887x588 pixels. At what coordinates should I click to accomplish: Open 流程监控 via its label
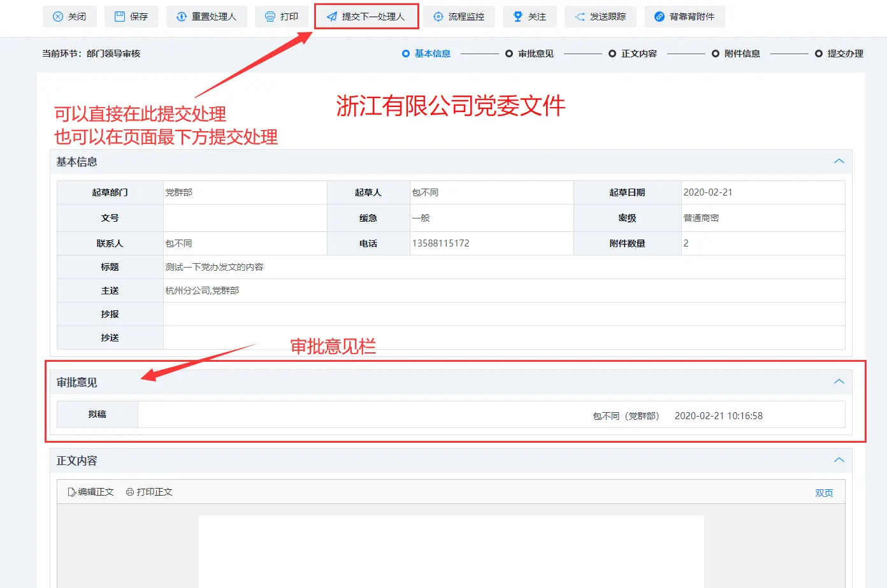[466, 17]
